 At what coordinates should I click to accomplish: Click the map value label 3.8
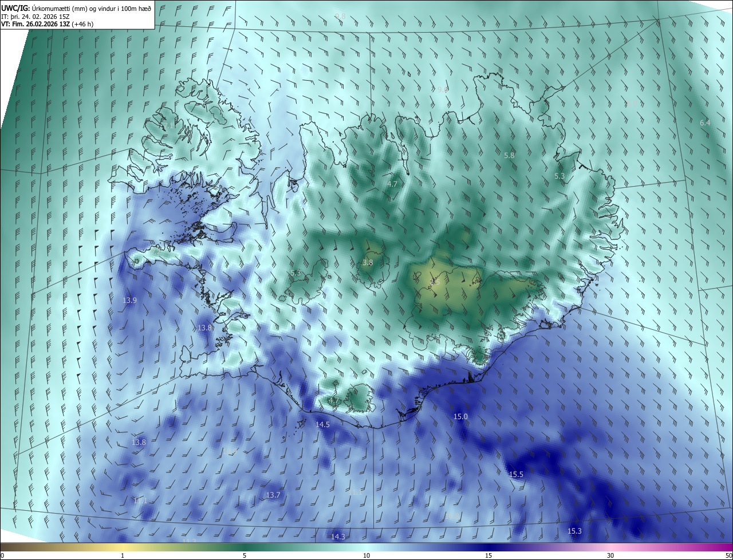[368, 263]
